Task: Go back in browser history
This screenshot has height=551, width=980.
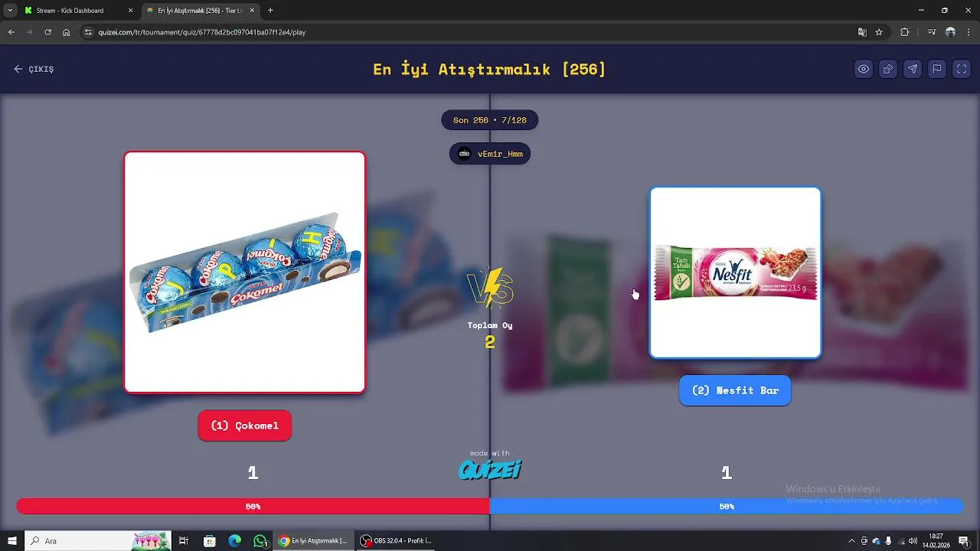Action: (x=11, y=32)
